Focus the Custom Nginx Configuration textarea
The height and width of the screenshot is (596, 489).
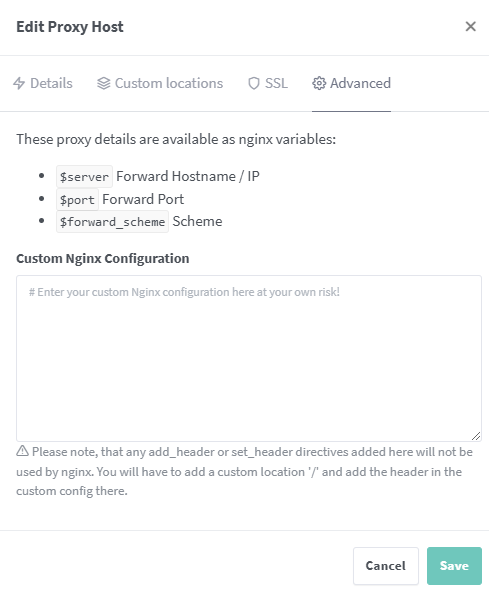(249, 358)
